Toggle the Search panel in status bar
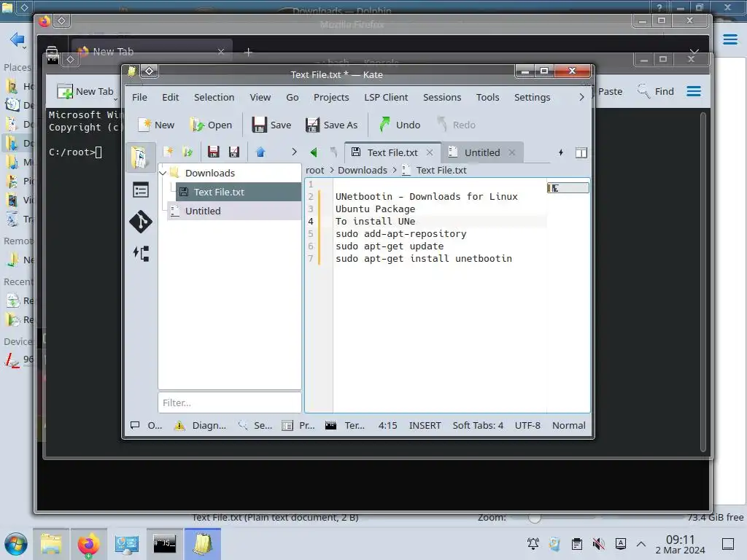This screenshot has width=747, height=560. click(255, 425)
